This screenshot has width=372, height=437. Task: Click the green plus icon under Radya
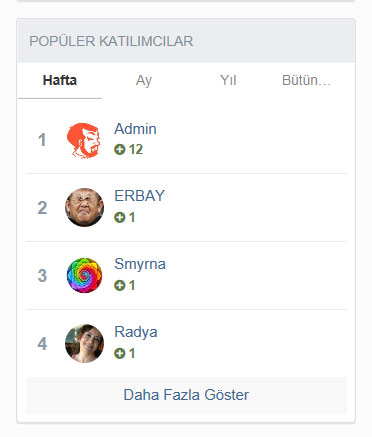[119, 353]
